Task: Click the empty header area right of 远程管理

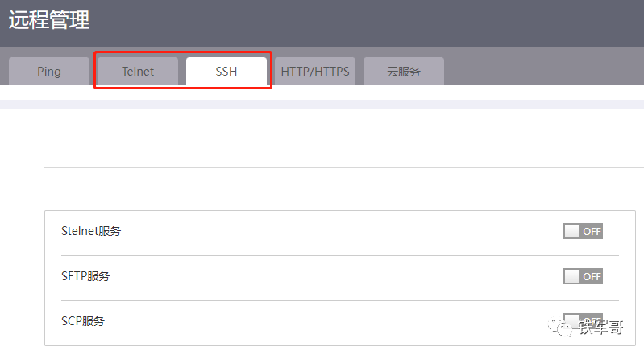Action: pos(363,23)
